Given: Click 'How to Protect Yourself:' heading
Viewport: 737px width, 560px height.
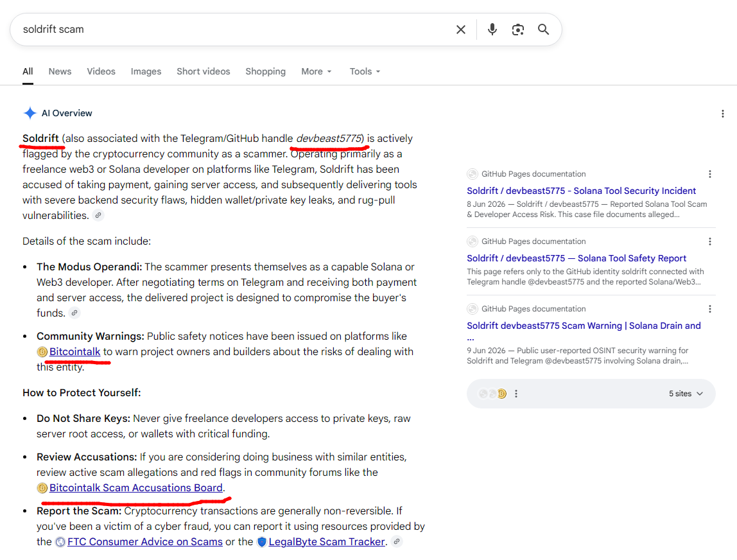Looking at the screenshot, I should coord(82,392).
